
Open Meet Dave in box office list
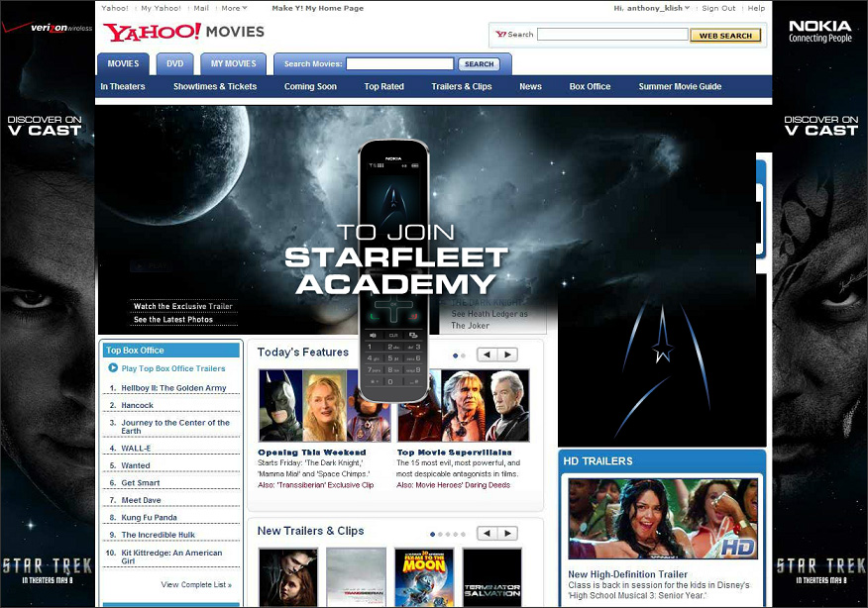tap(141, 500)
